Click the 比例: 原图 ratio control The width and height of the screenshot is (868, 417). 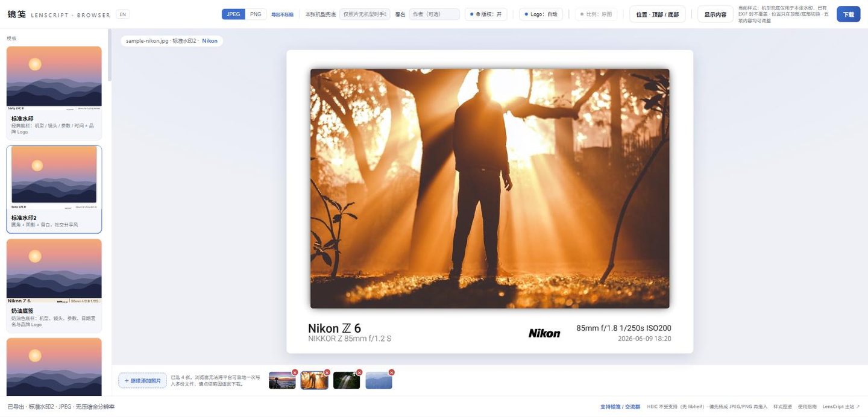tap(596, 14)
